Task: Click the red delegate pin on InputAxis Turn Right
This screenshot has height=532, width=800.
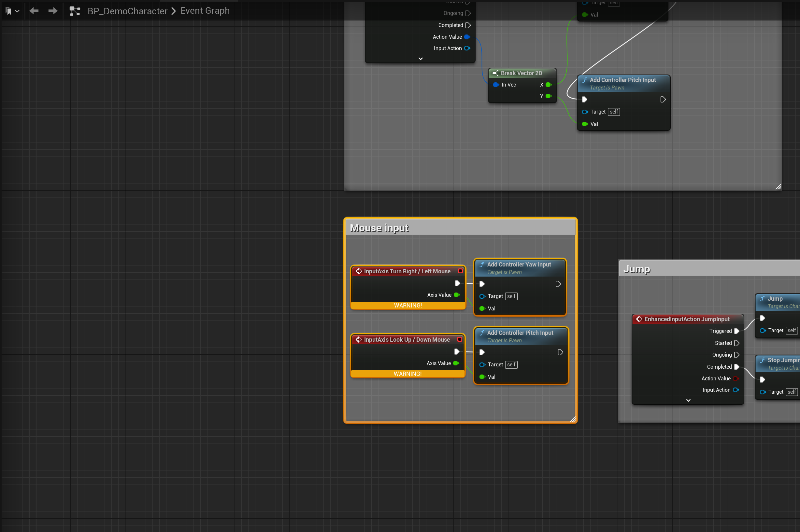Action: coord(460,271)
